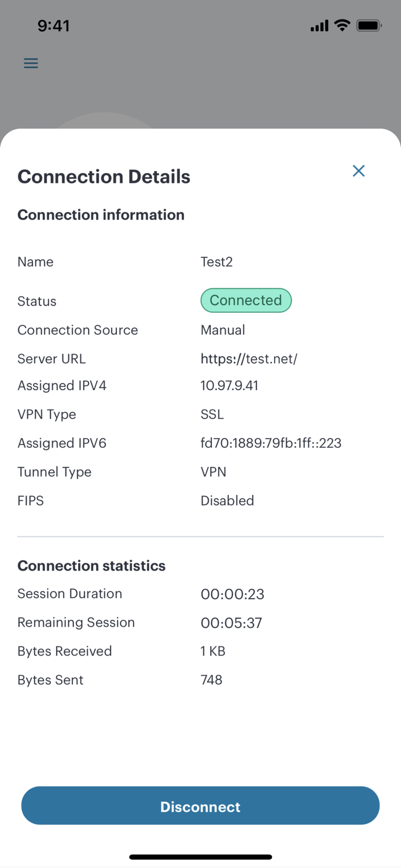The height and width of the screenshot is (868, 401).
Task: Click the connection Name value Test2
Action: tap(217, 262)
